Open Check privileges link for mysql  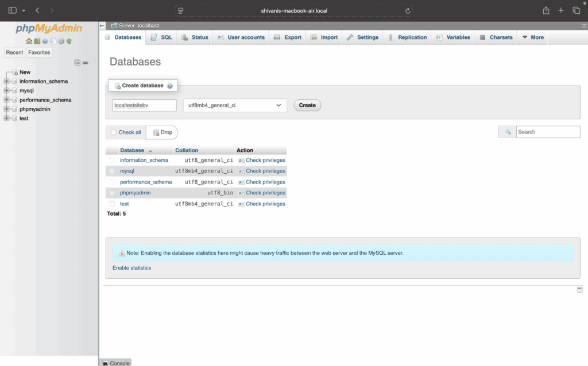pos(265,171)
